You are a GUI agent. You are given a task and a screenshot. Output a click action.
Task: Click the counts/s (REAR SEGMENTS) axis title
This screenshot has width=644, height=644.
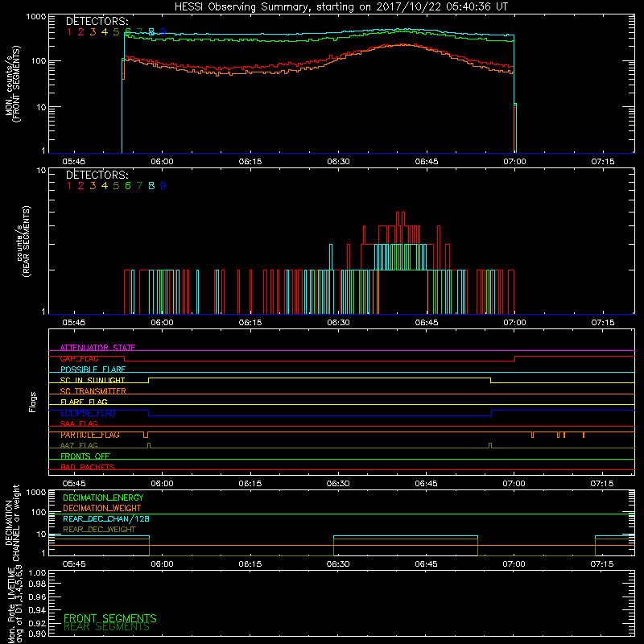(23, 241)
